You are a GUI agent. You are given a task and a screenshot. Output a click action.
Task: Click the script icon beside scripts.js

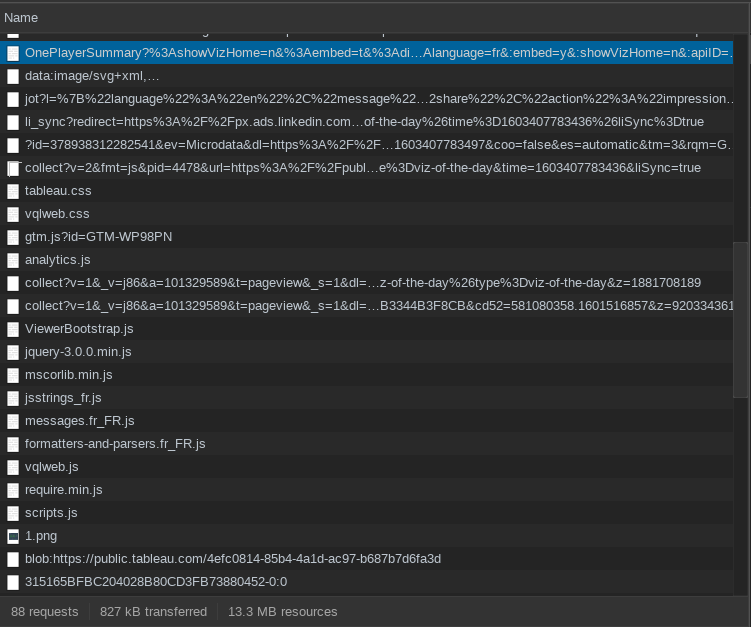click(x=13, y=513)
